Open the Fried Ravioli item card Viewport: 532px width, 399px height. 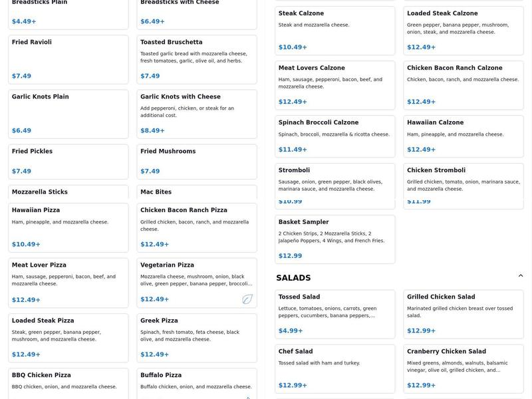[68, 59]
